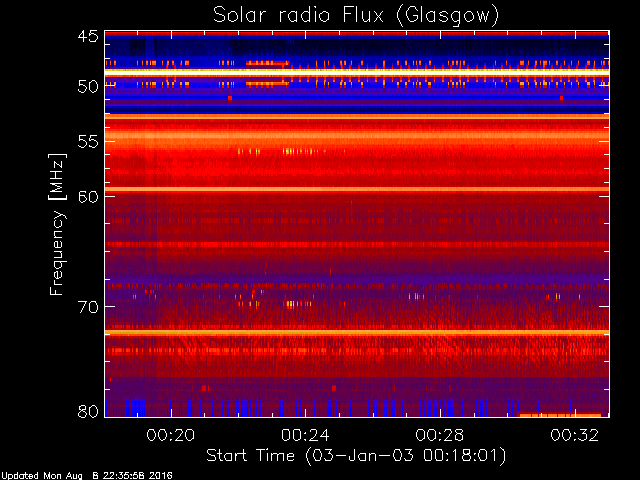Screen dimensions: 640x480
Task: Click the '00:28' time axis label
Action: (440, 435)
